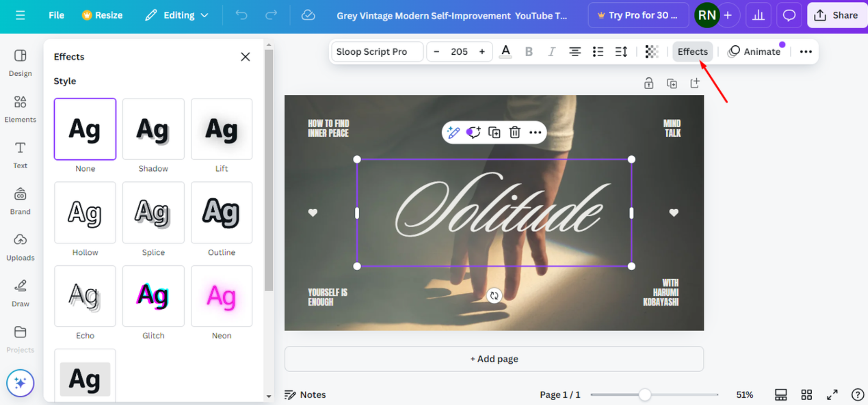Image resolution: width=868 pixels, height=405 pixels.
Task: Toggle bold formatting on the text
Action: [529, 51]
